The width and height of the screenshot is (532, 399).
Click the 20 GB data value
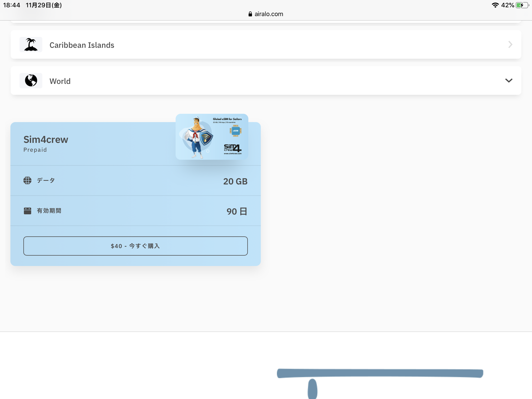(235, 181)
